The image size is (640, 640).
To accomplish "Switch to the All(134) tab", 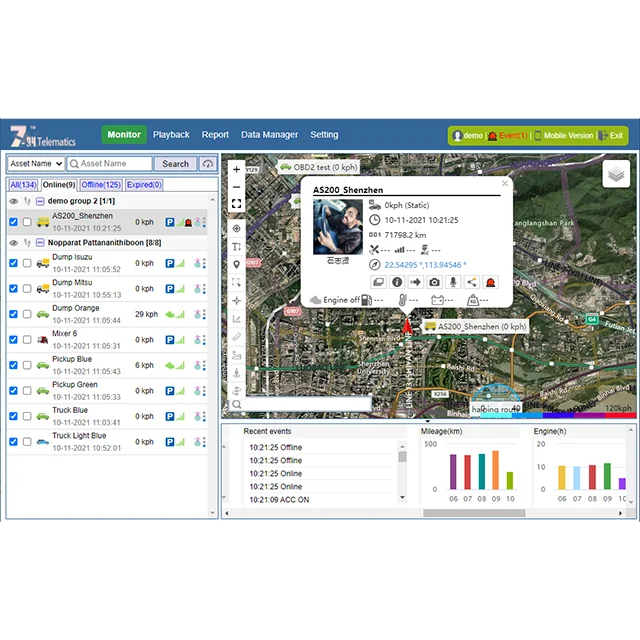I will 23,185.
